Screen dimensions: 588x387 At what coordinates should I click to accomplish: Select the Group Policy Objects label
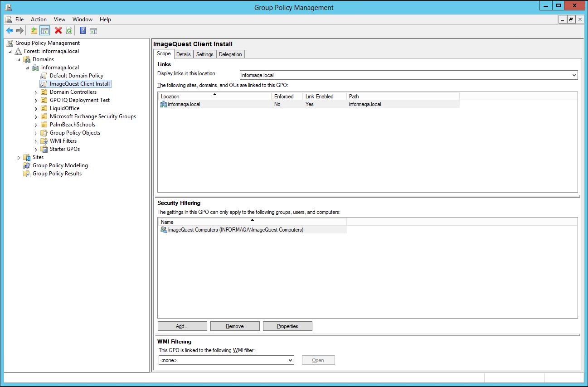(x=75, y=133)
